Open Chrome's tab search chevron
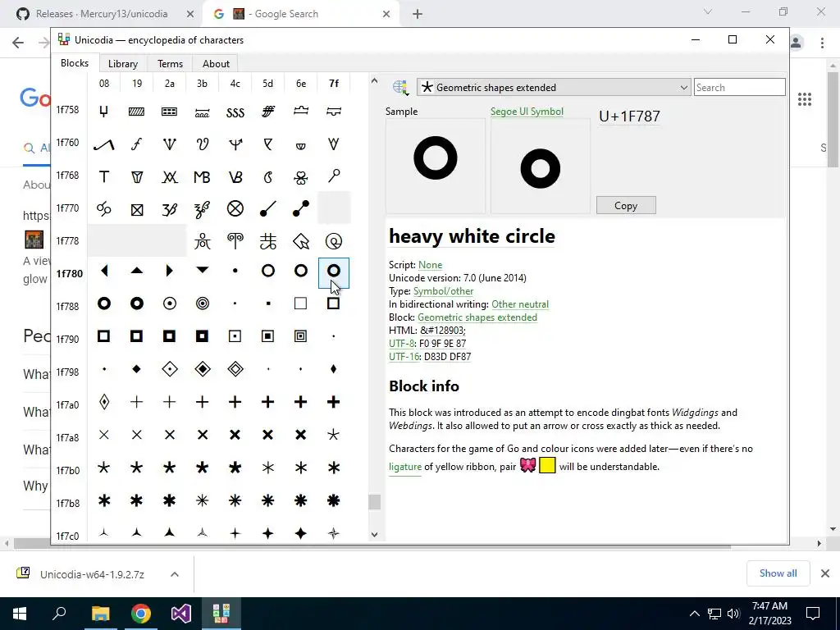840x630 pixels. [x=708, y=11]
